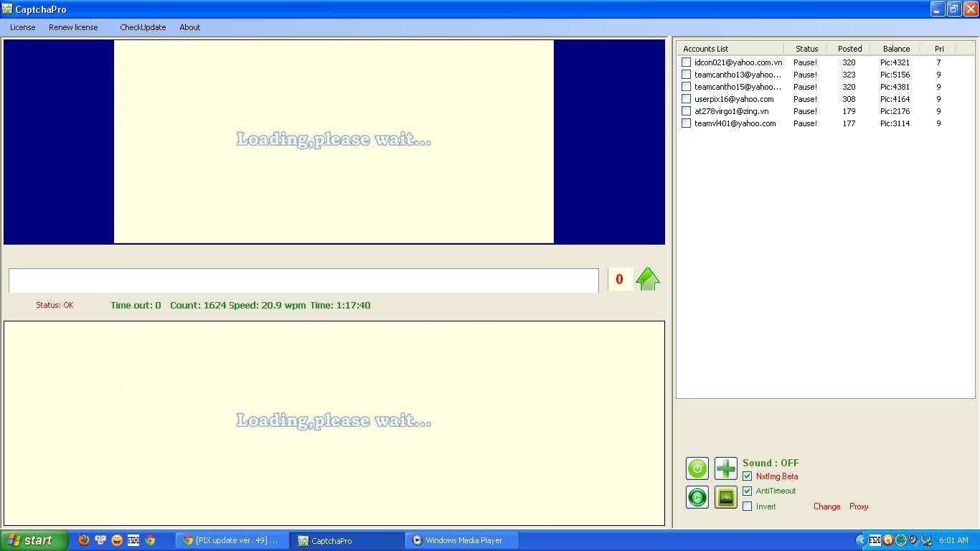Click the posted count 308
This screenshot has width=980, height=551.
click(849, 99)
